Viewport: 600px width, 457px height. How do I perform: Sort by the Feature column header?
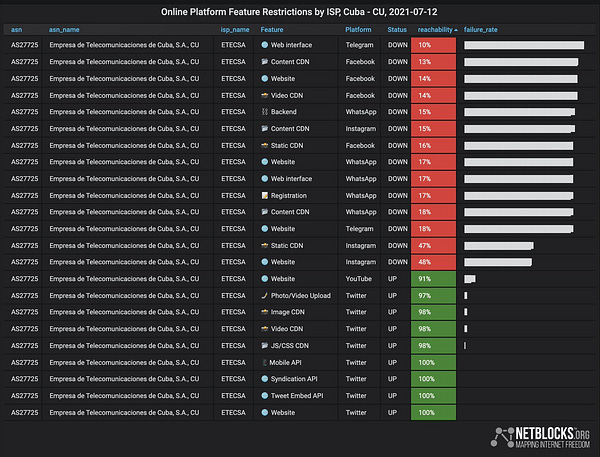[272, 29]
